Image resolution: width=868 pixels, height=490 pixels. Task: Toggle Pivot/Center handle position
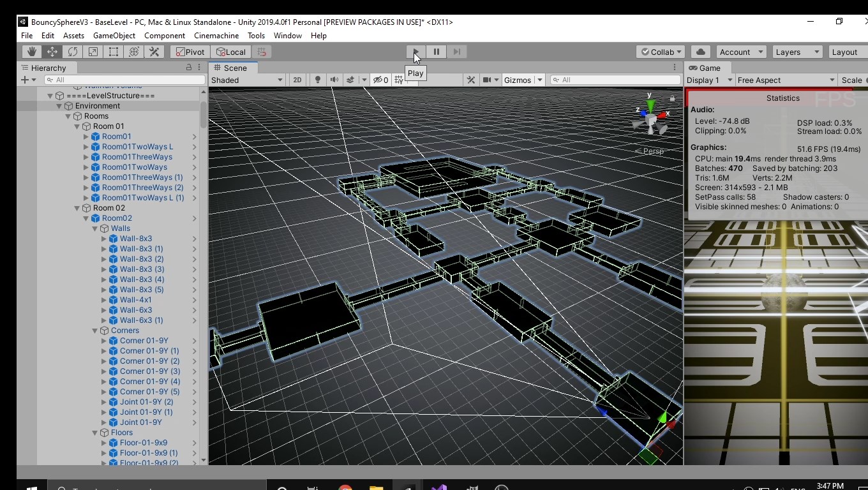(x=190, y=52)
